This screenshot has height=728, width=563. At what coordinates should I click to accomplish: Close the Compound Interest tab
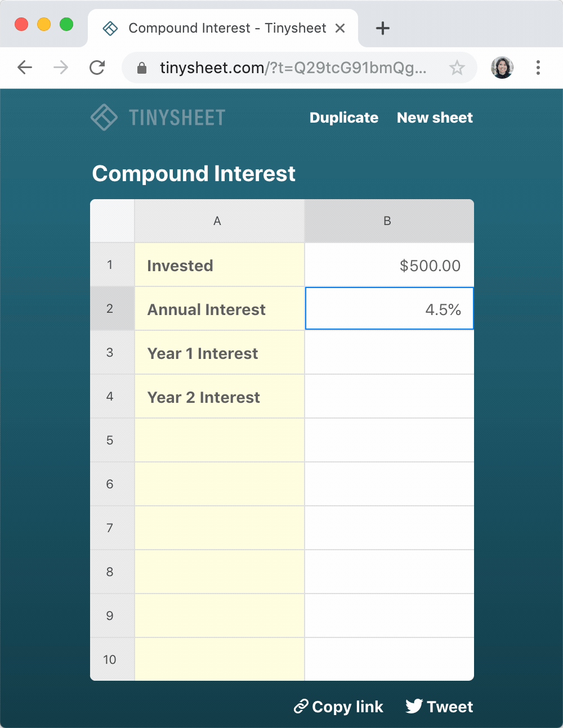(340, 28)
